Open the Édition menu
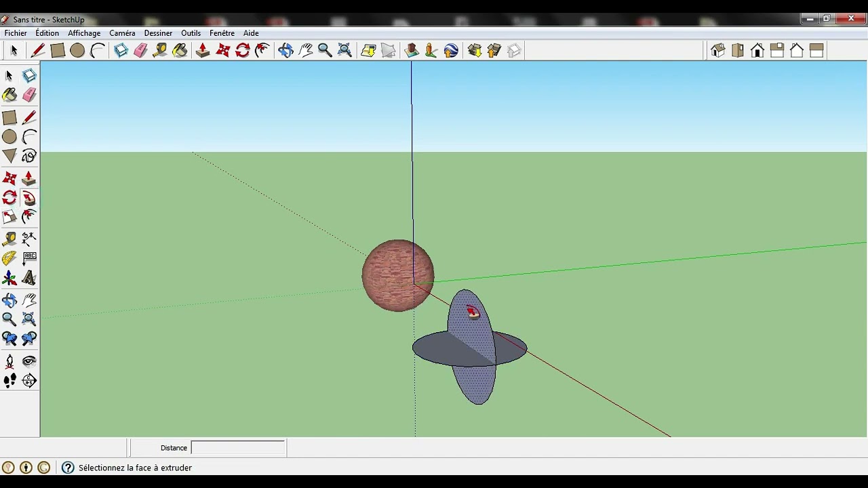Viewport: 868px width, 488px height. [47, 33]
